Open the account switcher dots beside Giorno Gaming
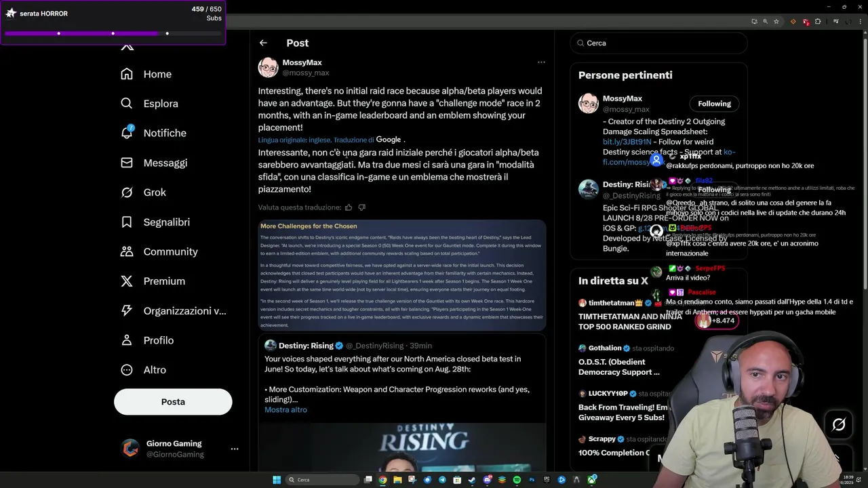 [235, 449]
